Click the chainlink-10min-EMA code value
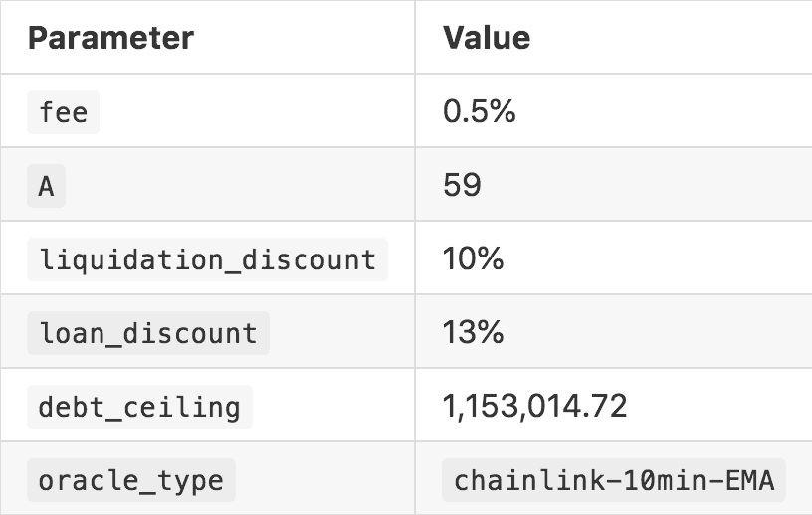812x515 pixels. pos(614,479)
